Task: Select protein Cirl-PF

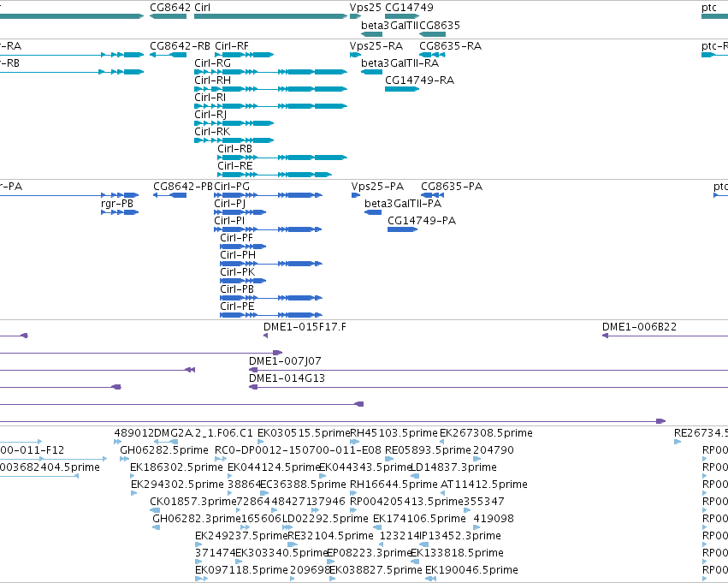Action: [243, 247]
